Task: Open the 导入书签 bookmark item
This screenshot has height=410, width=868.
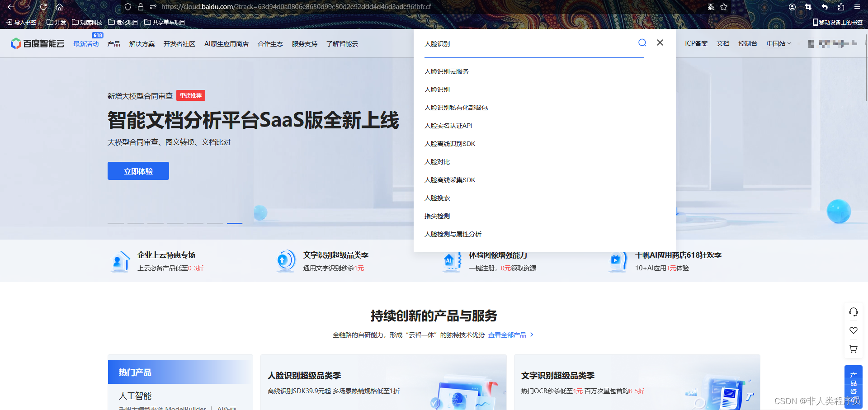Action: (23, 22)
